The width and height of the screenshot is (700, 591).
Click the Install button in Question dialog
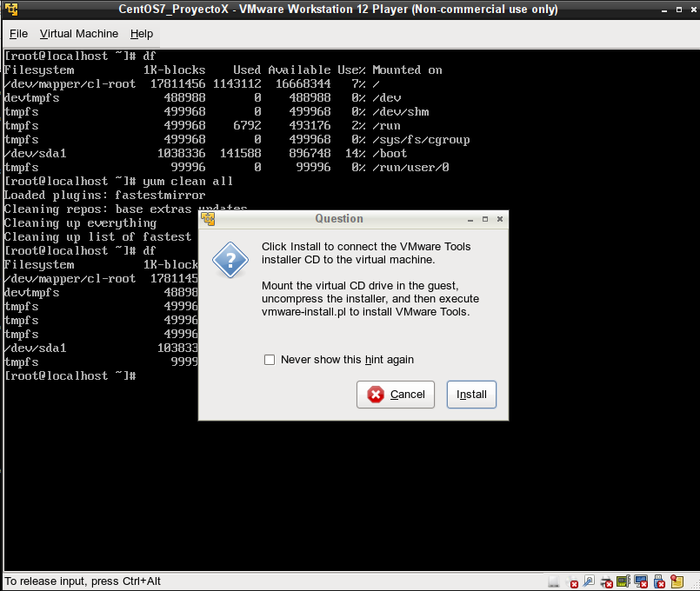pyautogui.click(x=471, y=395)
